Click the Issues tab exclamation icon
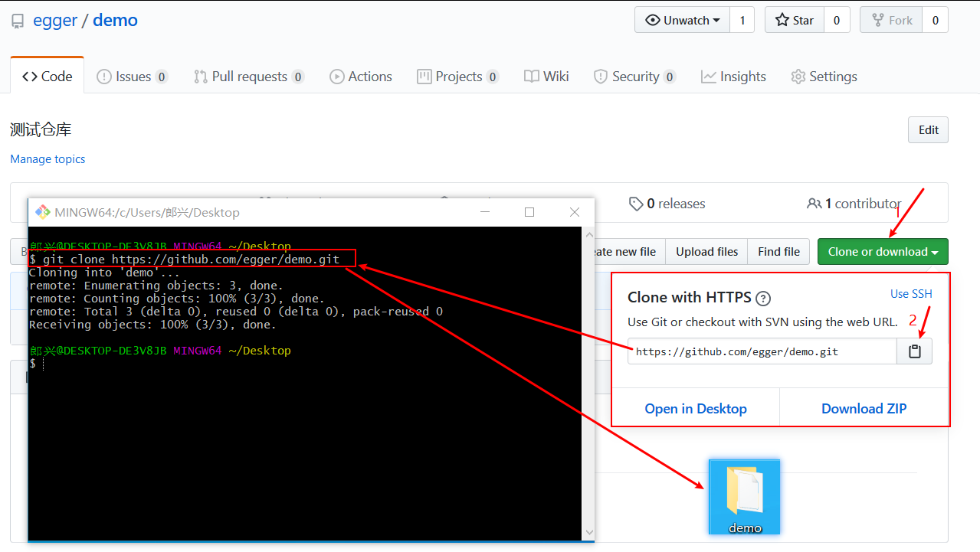Viewport: 980px width, 552px height. (103, 77)
